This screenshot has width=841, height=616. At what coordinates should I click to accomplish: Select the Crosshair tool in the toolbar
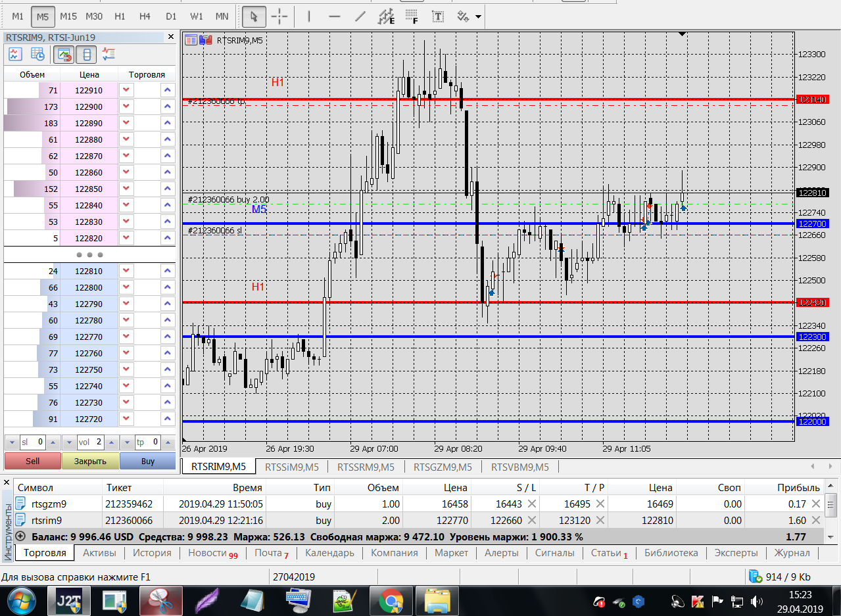(279, 16)
